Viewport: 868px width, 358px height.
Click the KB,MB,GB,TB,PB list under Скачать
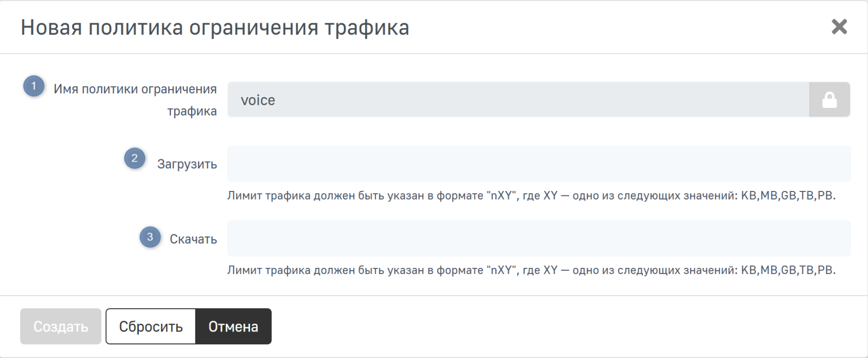(788, 270)
